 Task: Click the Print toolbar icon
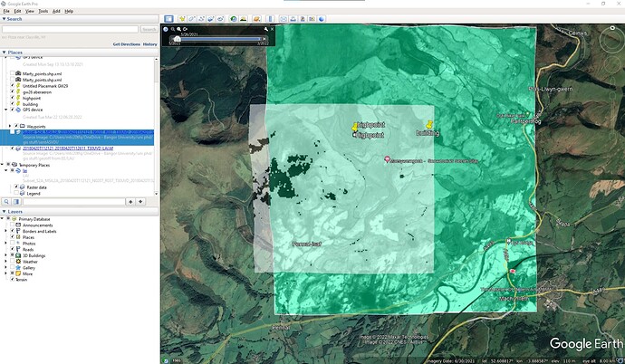click(293, 19)
